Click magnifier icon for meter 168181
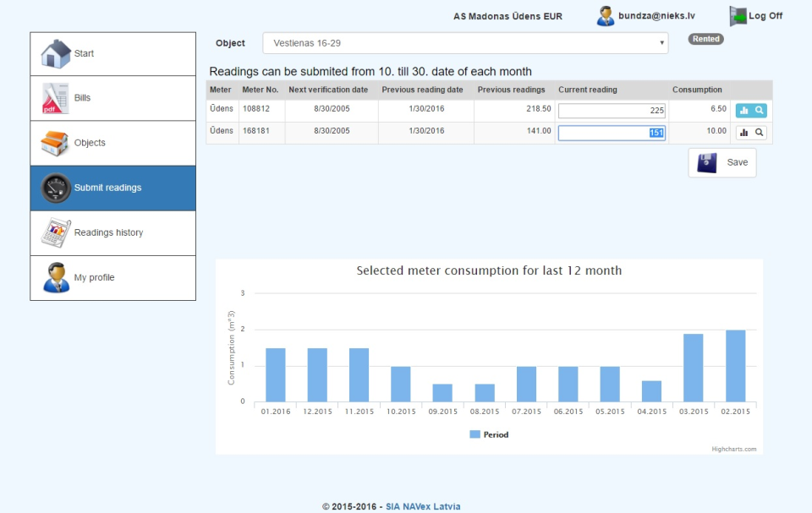This screenshot has width=812, height=513. (x=760, y=133)
